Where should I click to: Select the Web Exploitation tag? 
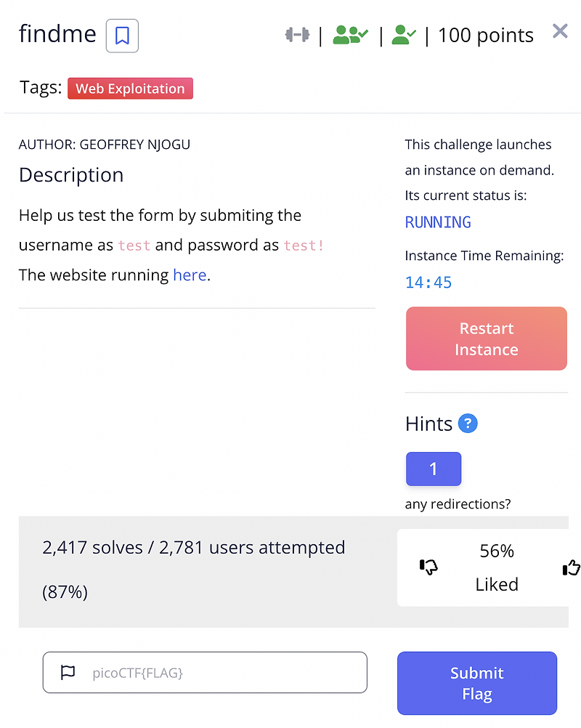click(x=130, y=88)
